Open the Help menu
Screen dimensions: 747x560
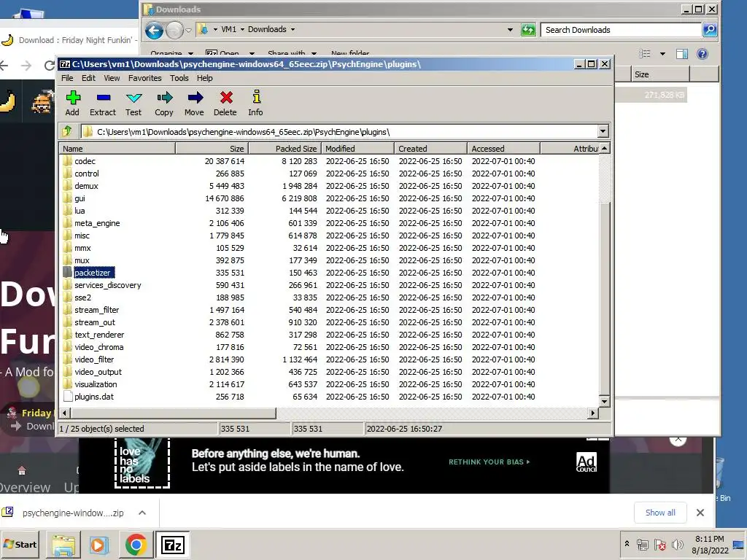(205, 78)
